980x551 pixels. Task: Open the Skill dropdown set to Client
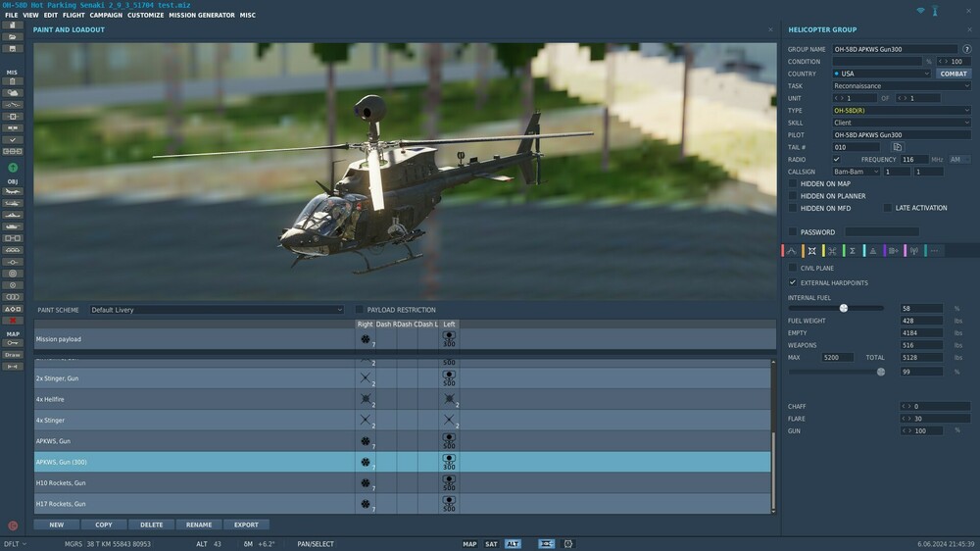click(901, 123)
